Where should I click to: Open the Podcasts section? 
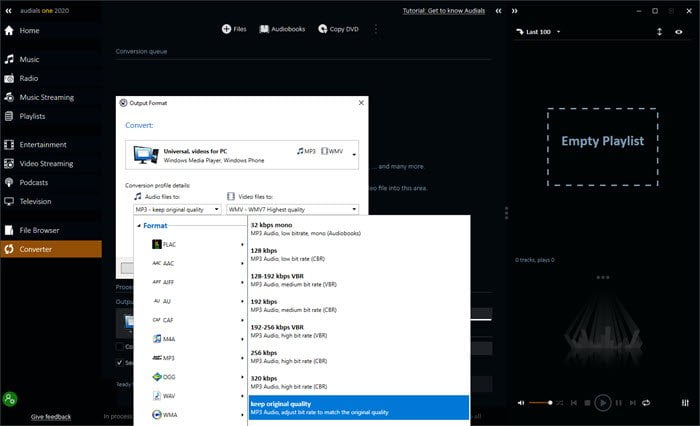click(51, 182)
